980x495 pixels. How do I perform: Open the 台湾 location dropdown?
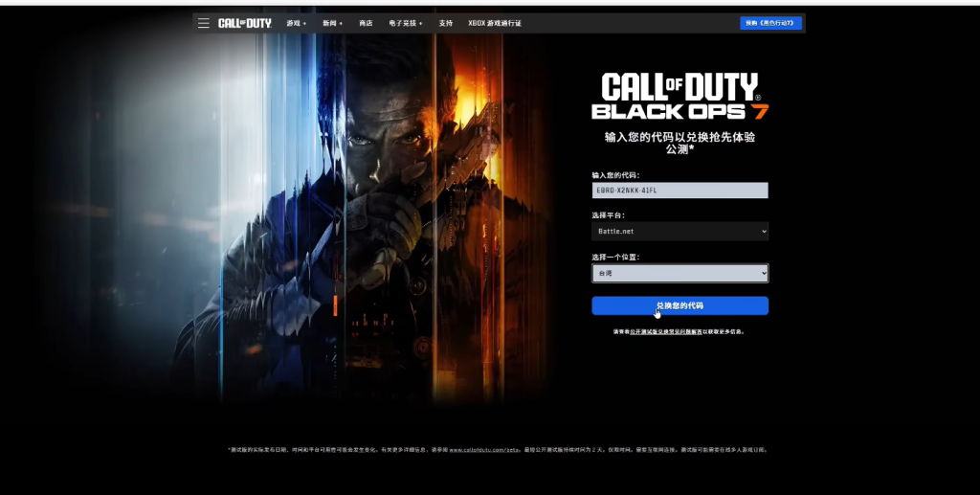pyautogui.click(x=679, y=274)
